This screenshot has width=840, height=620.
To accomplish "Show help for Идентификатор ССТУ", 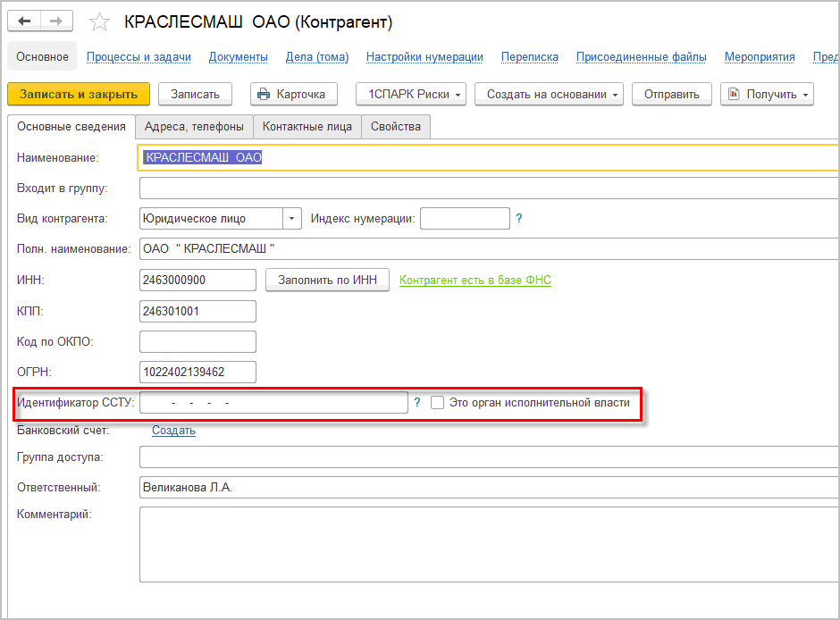I will (x=417, y=402).
